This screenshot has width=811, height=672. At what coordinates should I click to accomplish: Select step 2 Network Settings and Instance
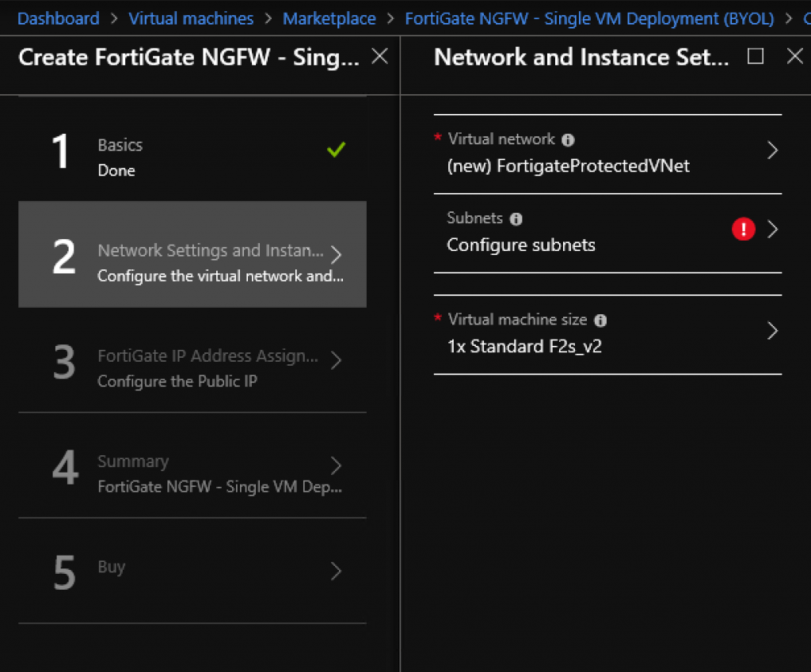click(192, 254)
